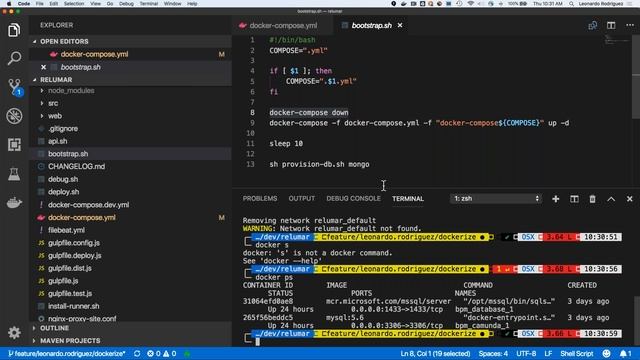Change language mode Shell Script
This screenshot has height=360, width=640.
(x=577, y=353)
